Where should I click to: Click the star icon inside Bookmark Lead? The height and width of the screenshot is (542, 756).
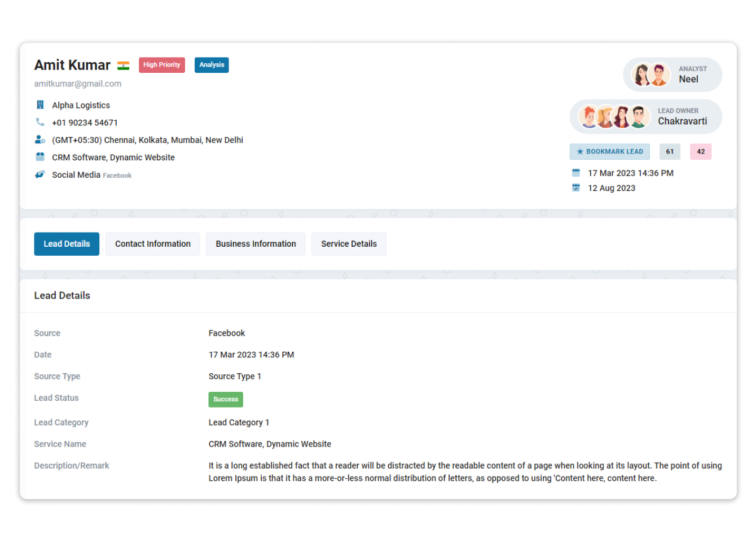coord(581,151)
